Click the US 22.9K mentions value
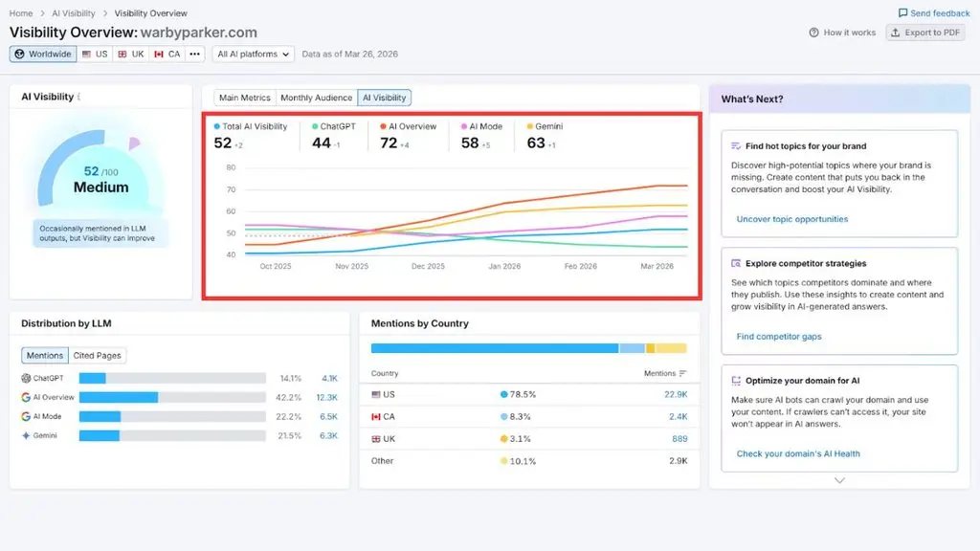Viewport: 980px width, 551px height. (676, 395)
